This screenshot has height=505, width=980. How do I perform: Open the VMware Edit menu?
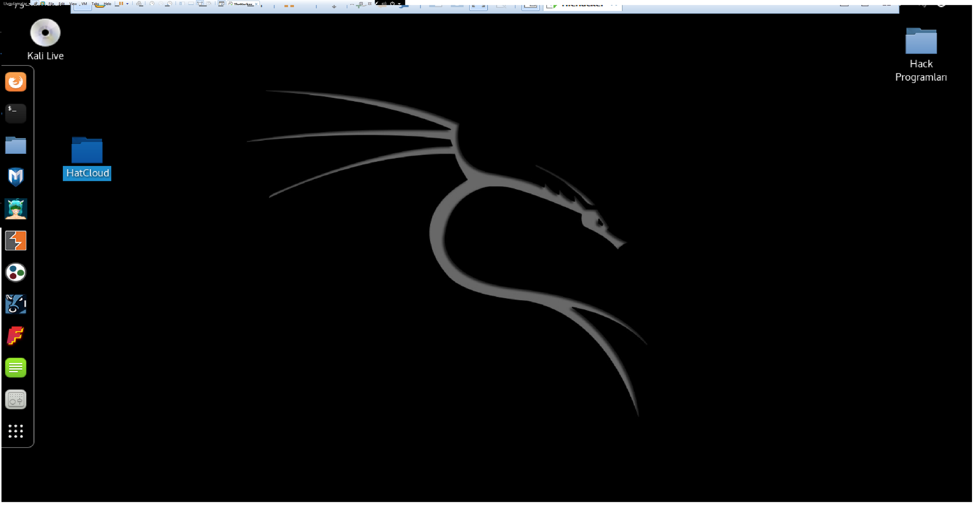62,4
